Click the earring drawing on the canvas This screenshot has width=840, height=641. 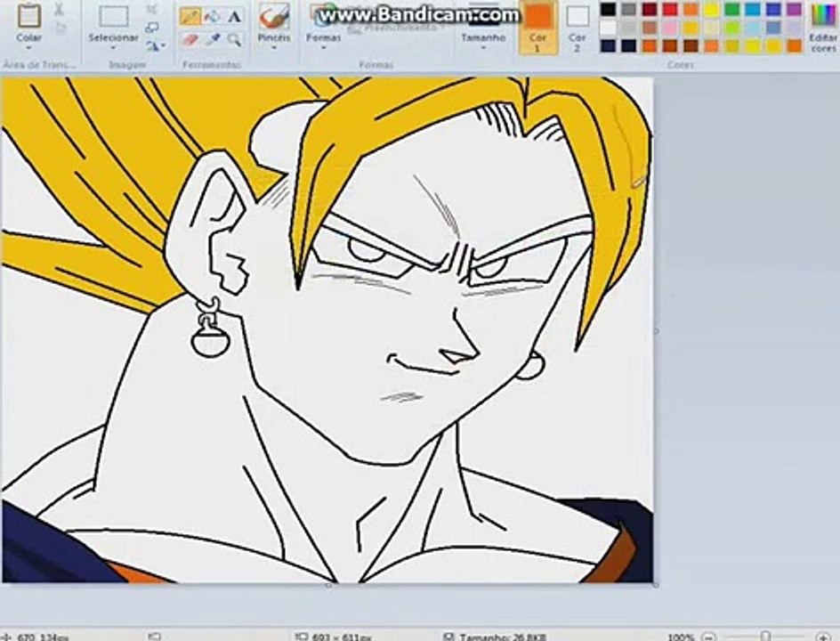pyautogui.click(x=210, y=328)
